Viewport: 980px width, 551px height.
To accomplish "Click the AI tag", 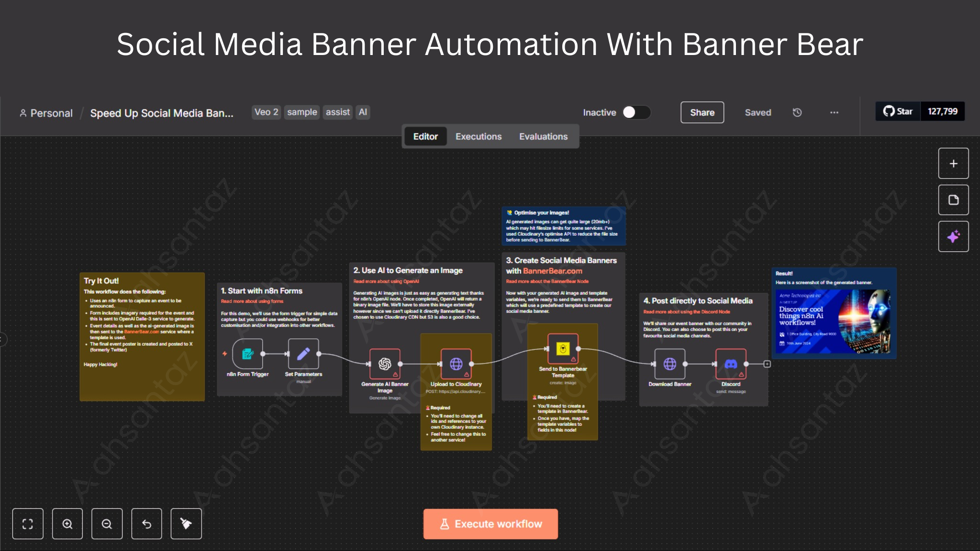I will click(x=363, y=112).
